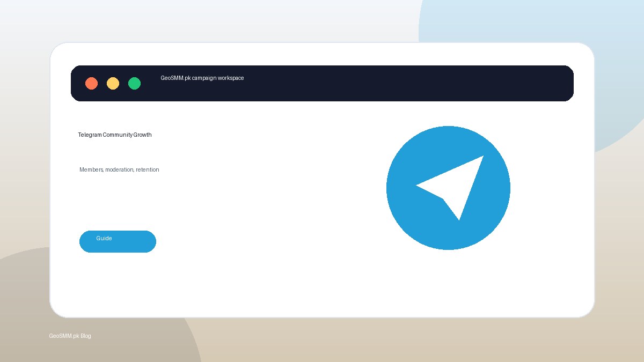This screenshot has height=362, width=644.
Task: Click the 'GeoSMM.pk Blog' footer text
Action: click(70, 336)
